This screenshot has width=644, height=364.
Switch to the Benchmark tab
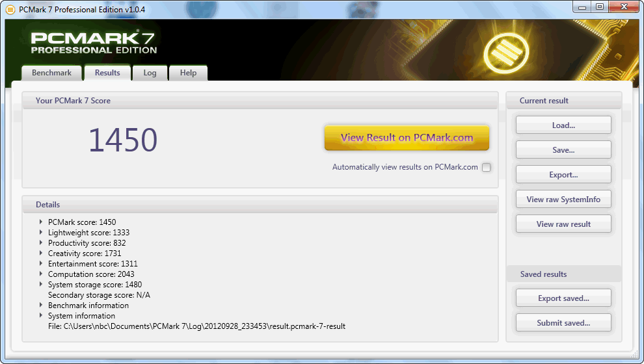(x=52, y=73)
